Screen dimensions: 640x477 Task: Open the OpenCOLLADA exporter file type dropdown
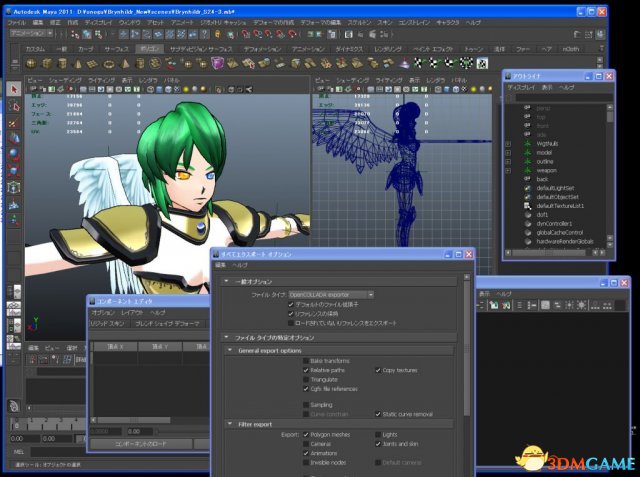(x=330, y=295)
